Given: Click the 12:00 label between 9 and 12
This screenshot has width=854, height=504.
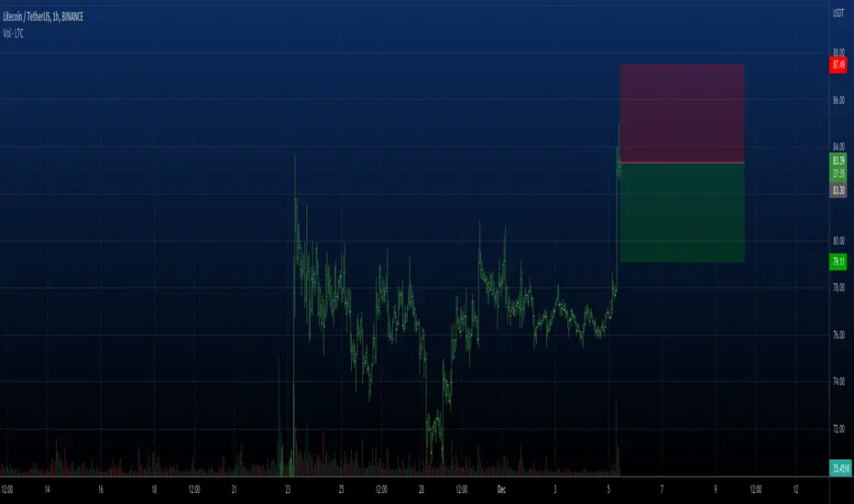Looking at the screenshot, I should coord(755,489).
